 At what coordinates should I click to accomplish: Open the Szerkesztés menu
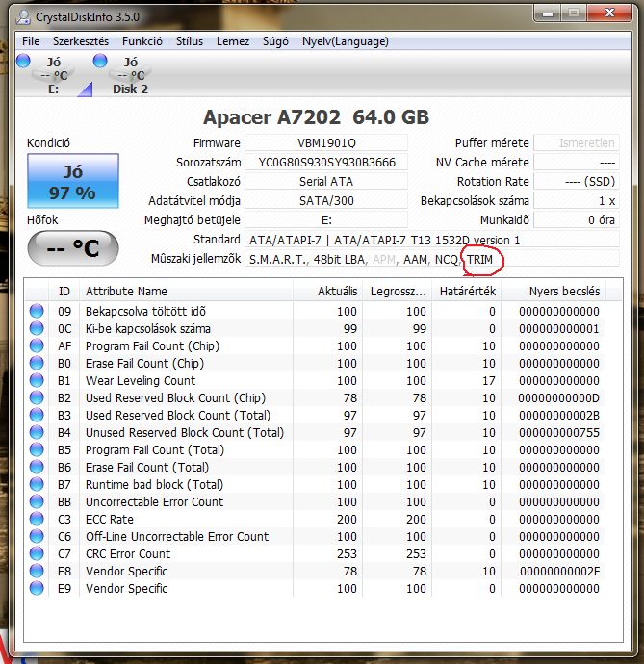click(x=81, y=41)
